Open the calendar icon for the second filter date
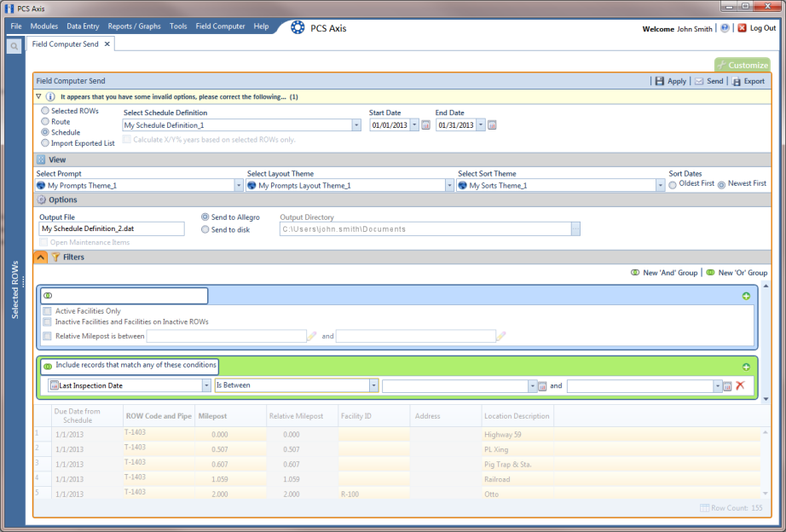 pos(727,386)
